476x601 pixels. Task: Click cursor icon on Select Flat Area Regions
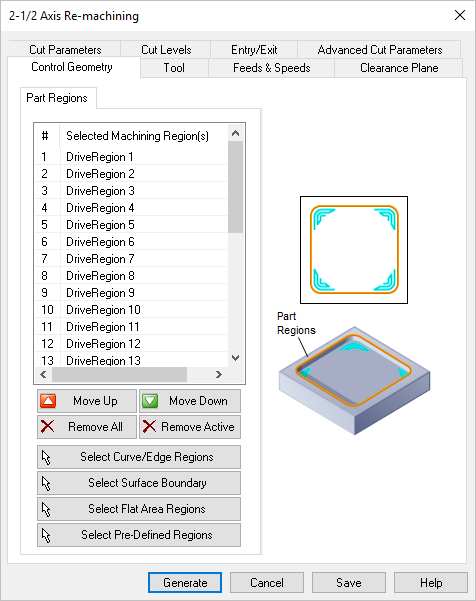coord(46,509)
